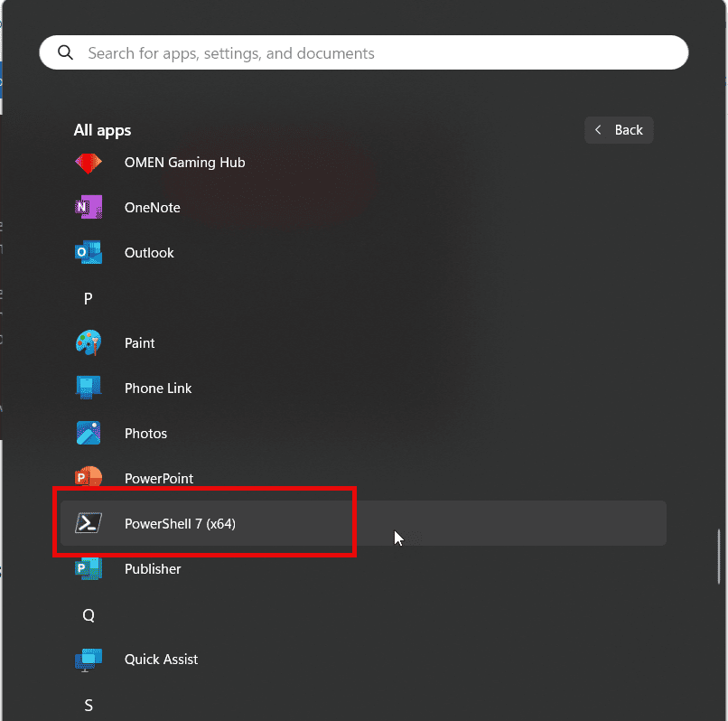
Task: Open the P letter group header
Action: pos(89,298)
